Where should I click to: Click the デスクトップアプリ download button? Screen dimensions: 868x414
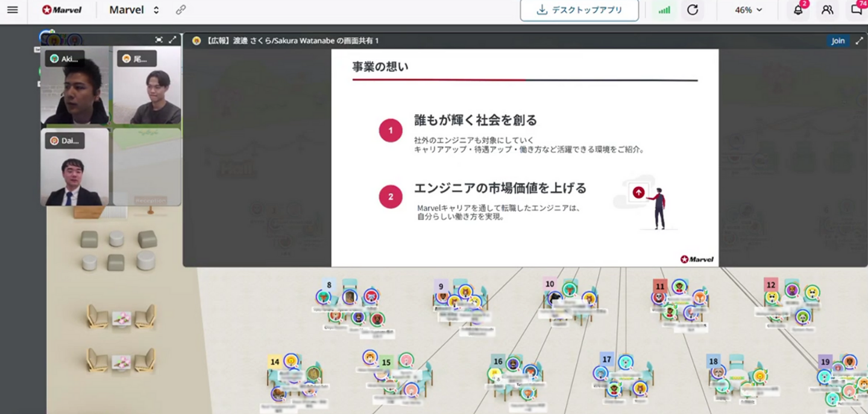(579, 10)
